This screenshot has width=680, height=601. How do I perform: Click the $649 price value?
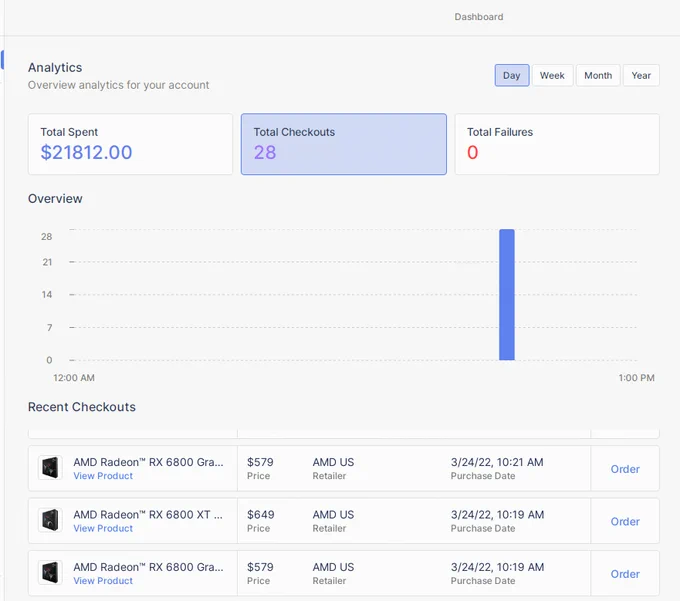[x=260, y=515]
